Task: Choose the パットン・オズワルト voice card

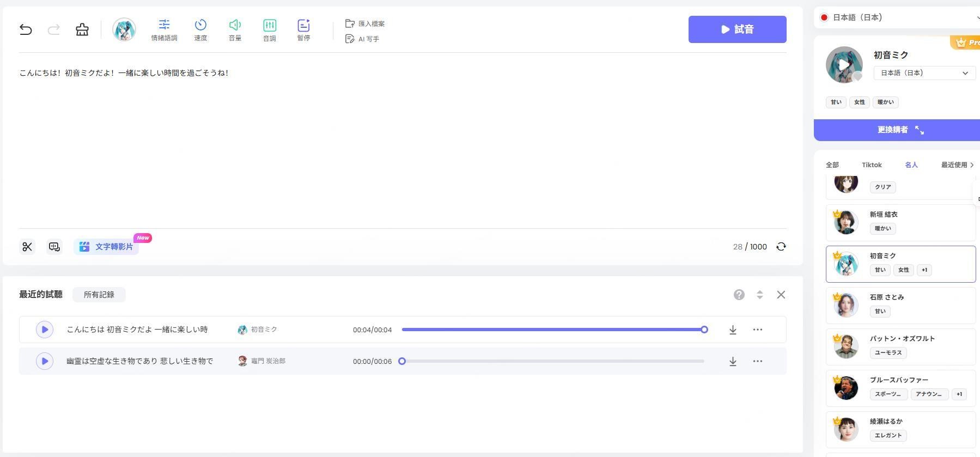Action: (x=900, y=347)
